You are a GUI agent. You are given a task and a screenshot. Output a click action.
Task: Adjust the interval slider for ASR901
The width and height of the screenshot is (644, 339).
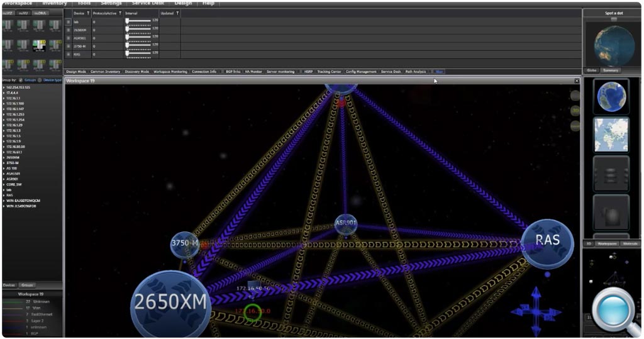click(138, 37)
